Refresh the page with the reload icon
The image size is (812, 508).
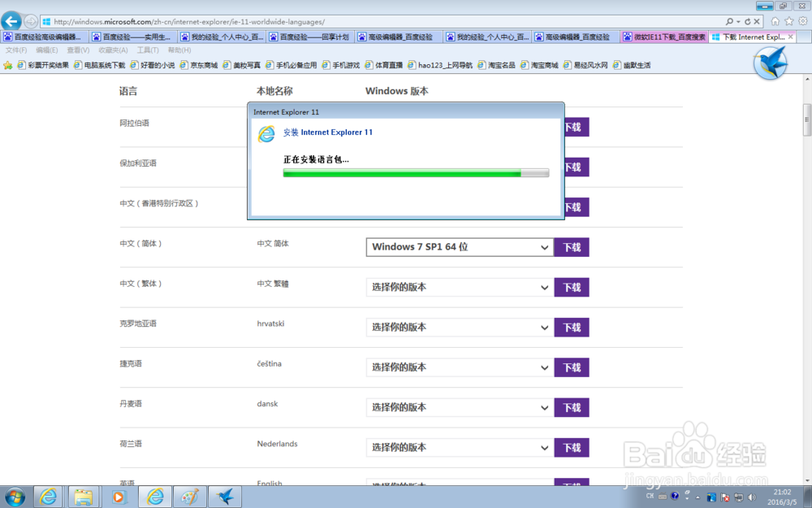tap(747, 22)
